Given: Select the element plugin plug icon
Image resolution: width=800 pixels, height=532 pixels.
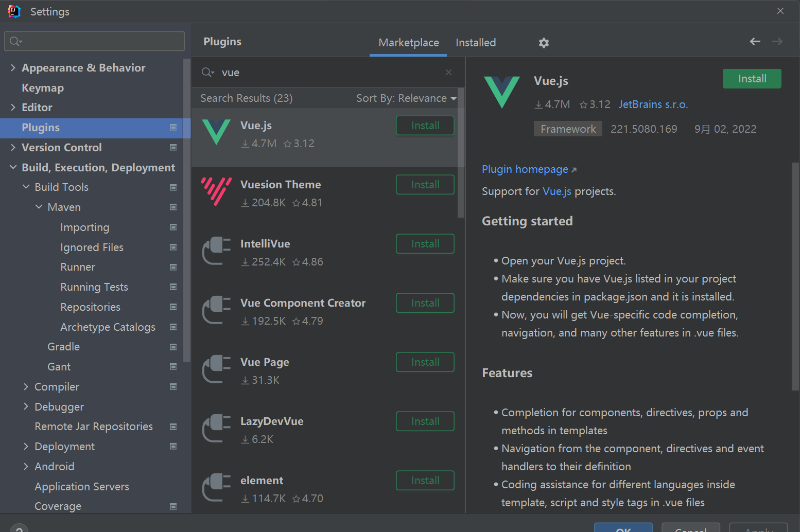Looking at the screenshot, I should 216,487.
